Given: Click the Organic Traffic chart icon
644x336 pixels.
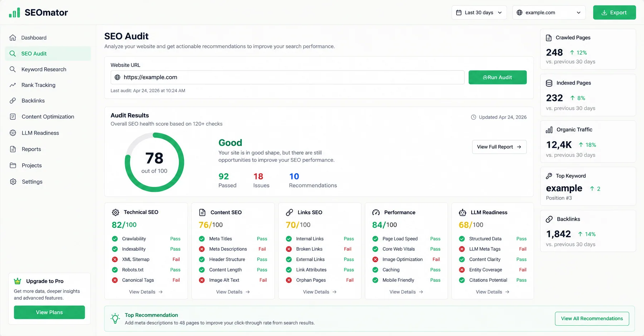Looking at the screenshot, I should pos(549,130).
